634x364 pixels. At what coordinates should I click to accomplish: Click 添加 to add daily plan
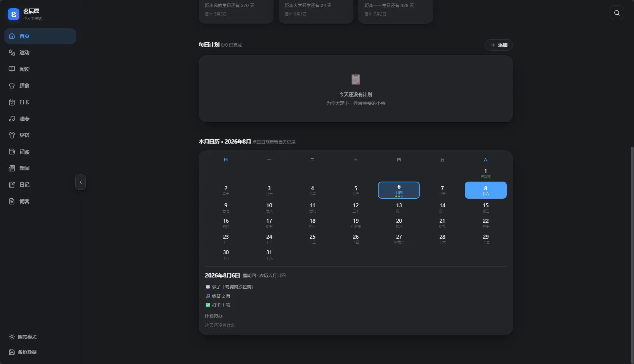[499, 45]
